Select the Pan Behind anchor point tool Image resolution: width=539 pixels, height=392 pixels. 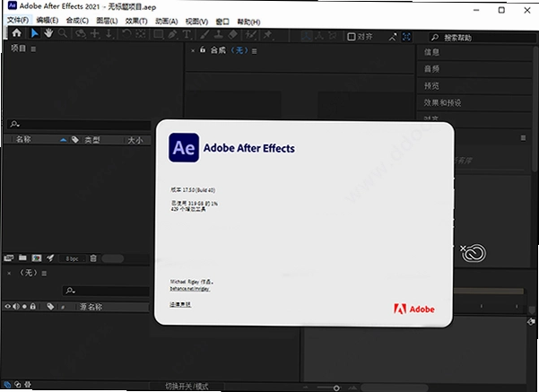[x=140, y=34]
